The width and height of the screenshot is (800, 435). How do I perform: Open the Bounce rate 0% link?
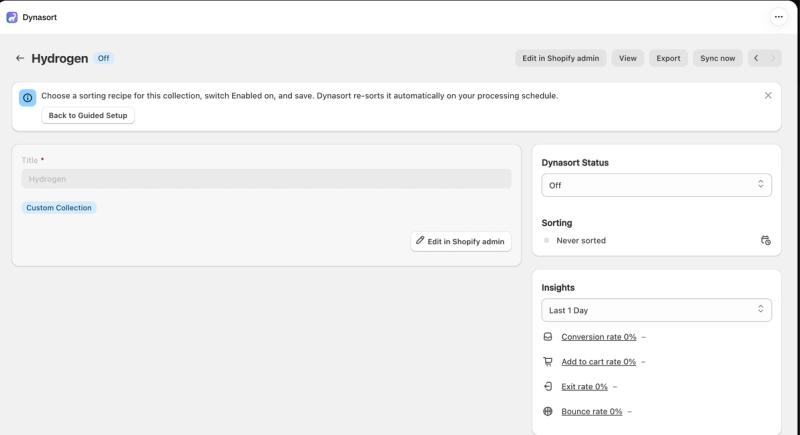coord(591,412)
